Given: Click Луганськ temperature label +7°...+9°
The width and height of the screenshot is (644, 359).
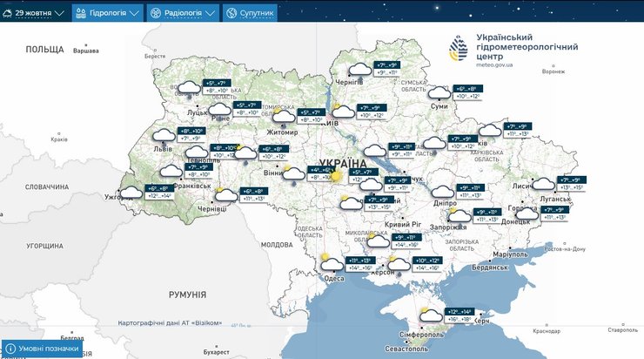Looking at the screenshot, I should pyautogui.click(x=572, y=180).
